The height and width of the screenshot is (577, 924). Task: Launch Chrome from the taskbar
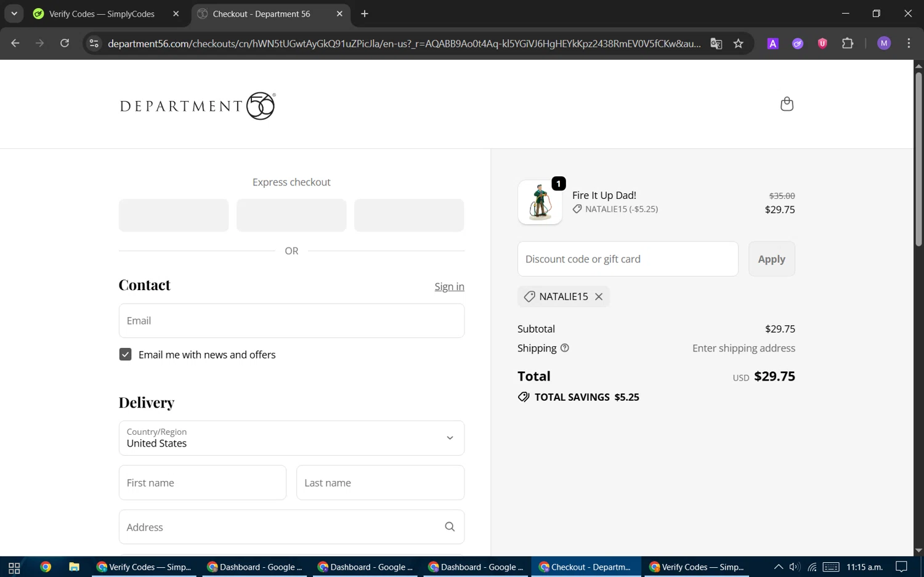tap(46, 567)
